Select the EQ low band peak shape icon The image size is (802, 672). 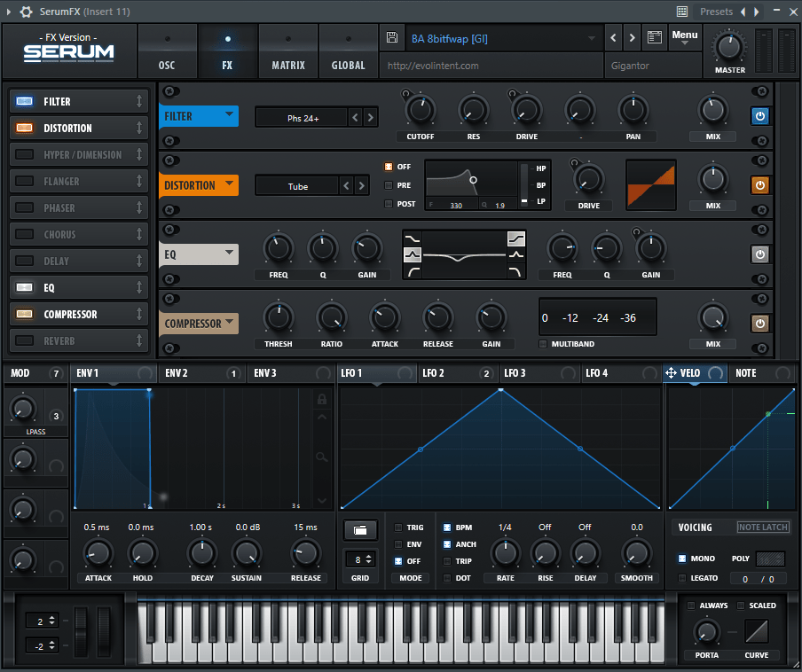(413, 254)
